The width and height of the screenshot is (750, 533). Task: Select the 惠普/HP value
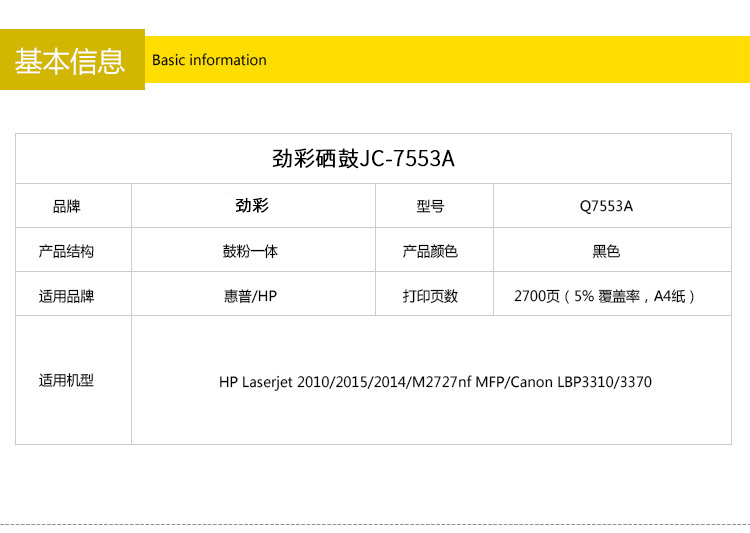click(x=250, y=296)
